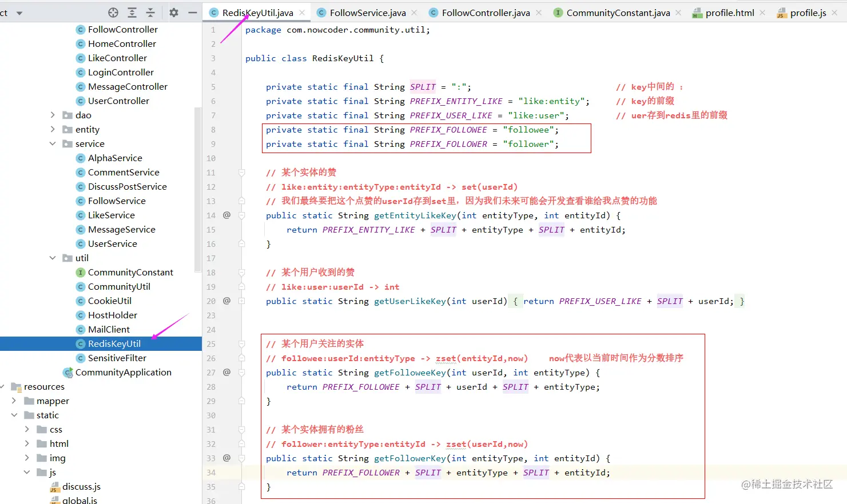Close the RedisKeyUtil.java tab
Screen dimensions: 847x504
[x=302, y=13]
